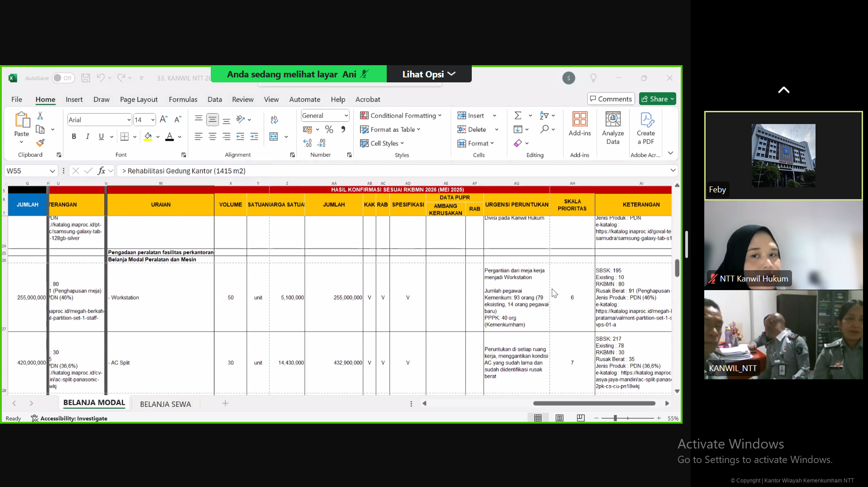Click the Comments button
This screenshot has width=868, height=487.
pos(611,99)
